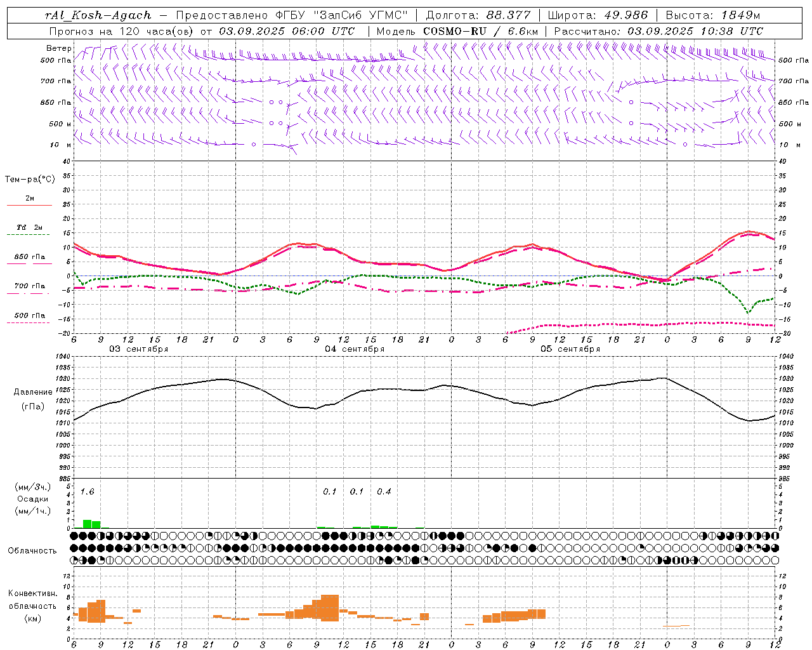Click the (мм/1ч.) precipitation unit label
812x650 pixels.
33,511
